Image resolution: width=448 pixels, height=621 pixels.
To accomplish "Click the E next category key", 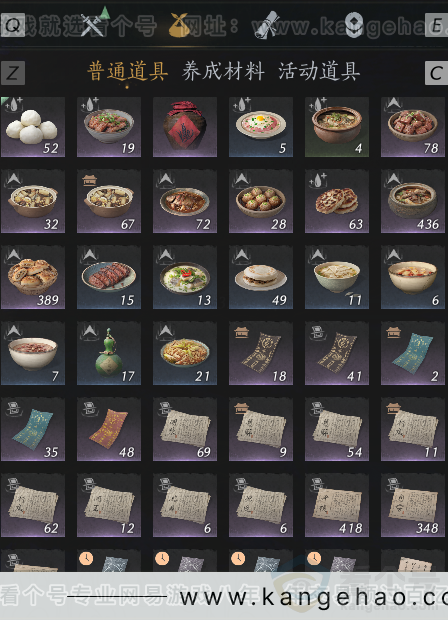I will coord(437,25).
